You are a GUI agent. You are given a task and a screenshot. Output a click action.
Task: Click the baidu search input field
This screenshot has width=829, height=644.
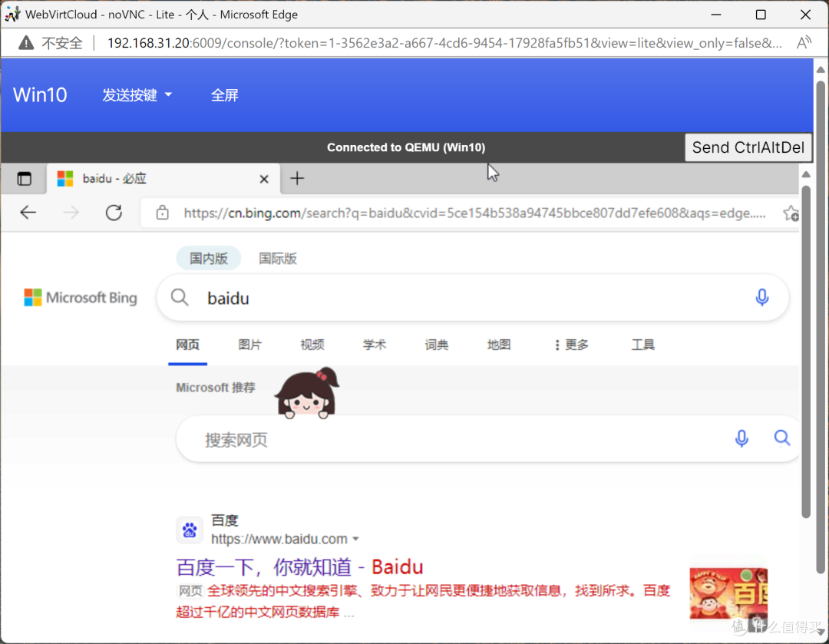click(x=473, y=298)
